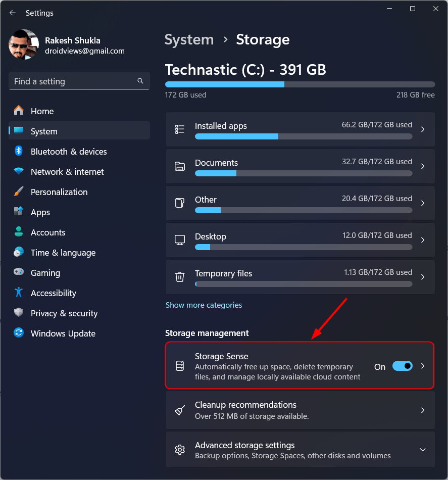Select Accessibility in the sidebar
Image resolution: width=448 pixels, height=480 pixels.
click(x=54, y=293)
